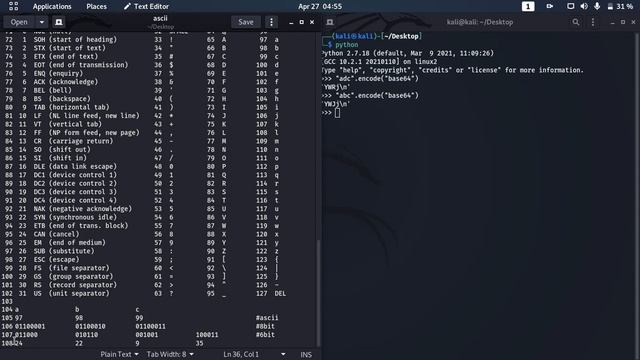Screen dimensions: 640x360
Task: Open the activities grid icon in top panel
Action: [13, 6]
